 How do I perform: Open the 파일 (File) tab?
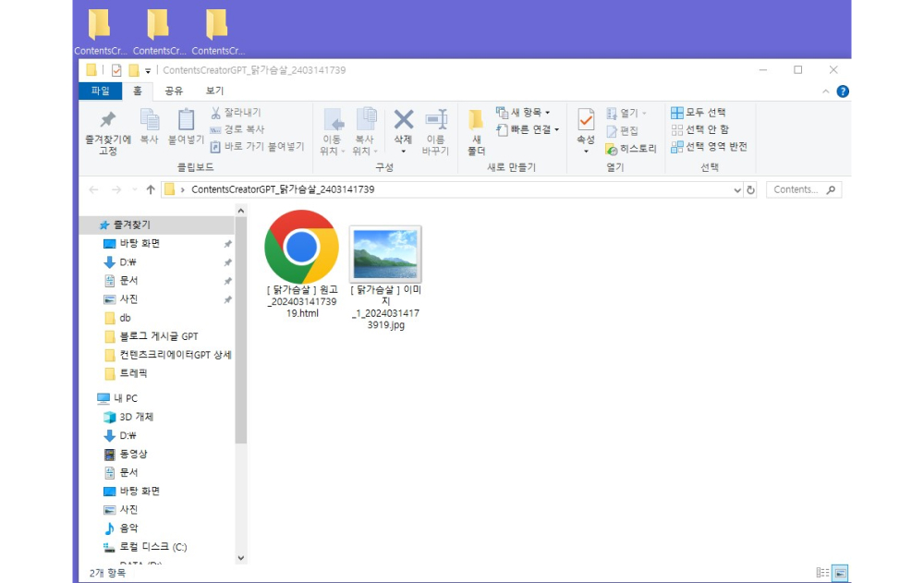click(100, 91)
